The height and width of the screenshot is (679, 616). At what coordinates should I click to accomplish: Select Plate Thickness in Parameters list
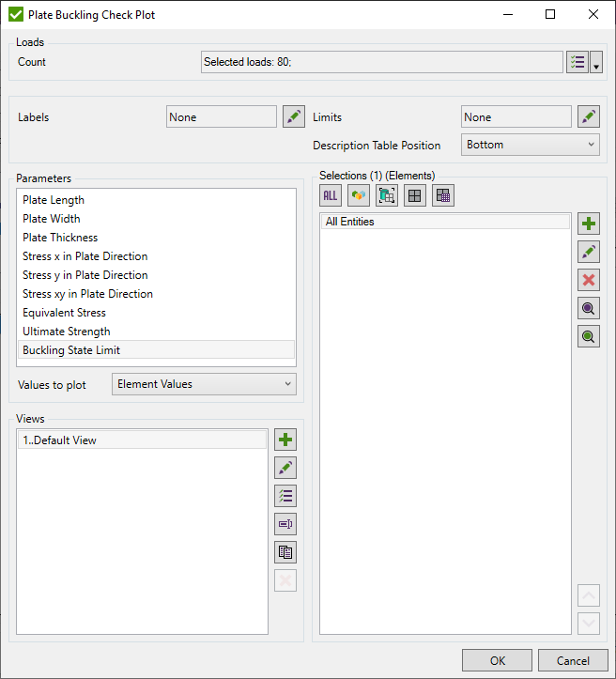(x=60, y=238)
